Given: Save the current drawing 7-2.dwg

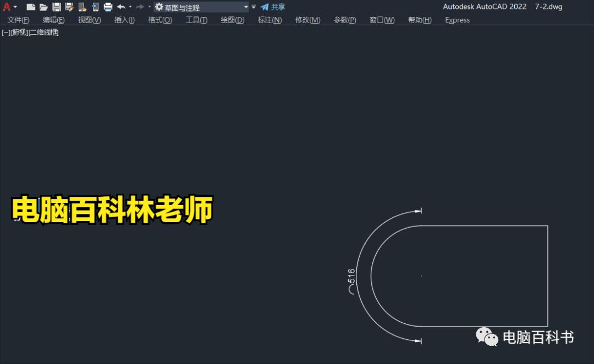Looking at the screenshot, I should click(57, 7).
